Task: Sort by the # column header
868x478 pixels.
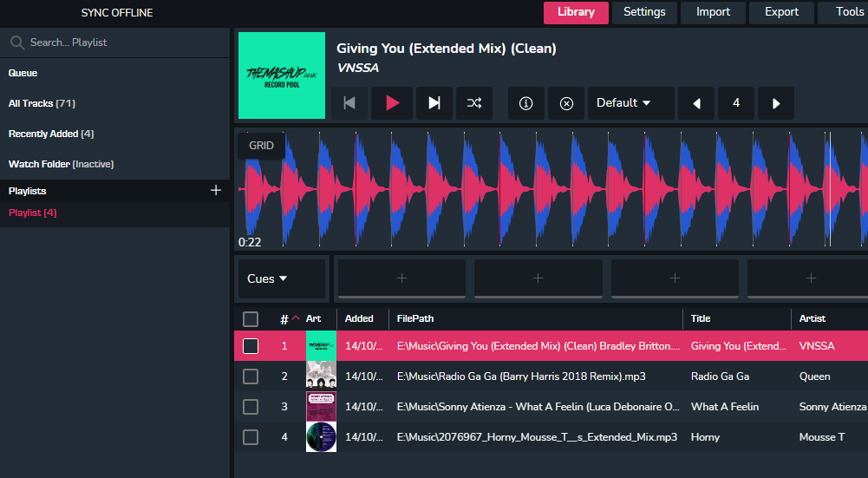Action: [284, 319]
